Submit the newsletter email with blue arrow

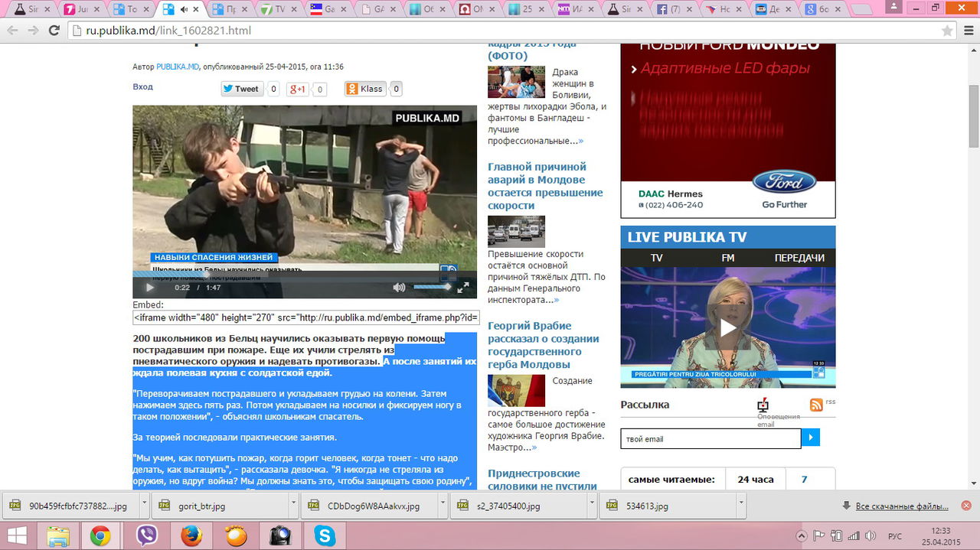811,438
